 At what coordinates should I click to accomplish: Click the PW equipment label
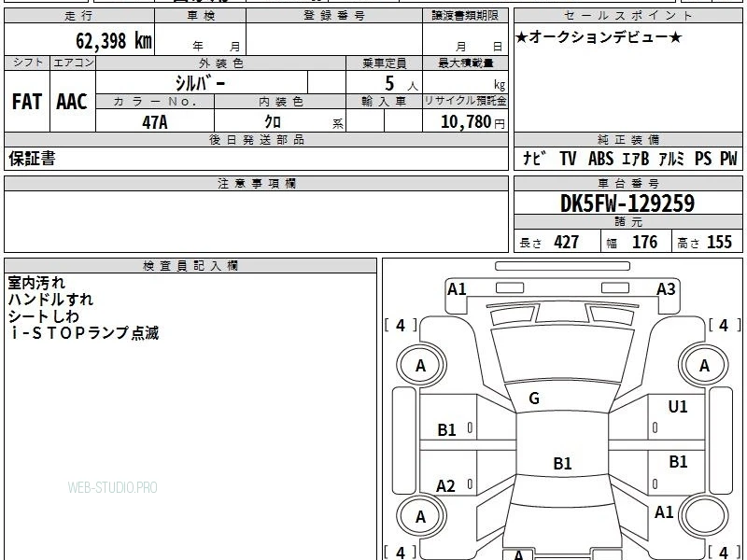click(728, 158)
